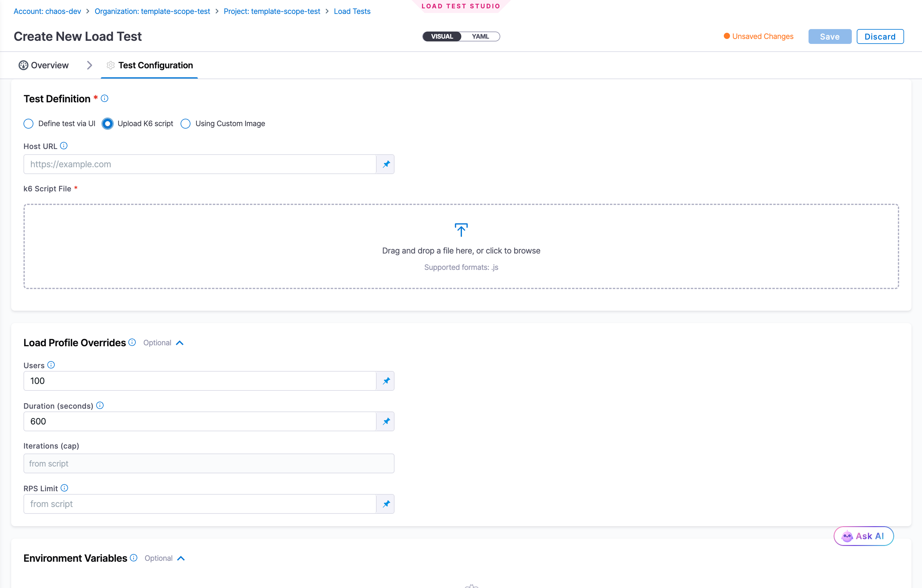
Task: Click into the Host URL input
Action: [200, 164]
